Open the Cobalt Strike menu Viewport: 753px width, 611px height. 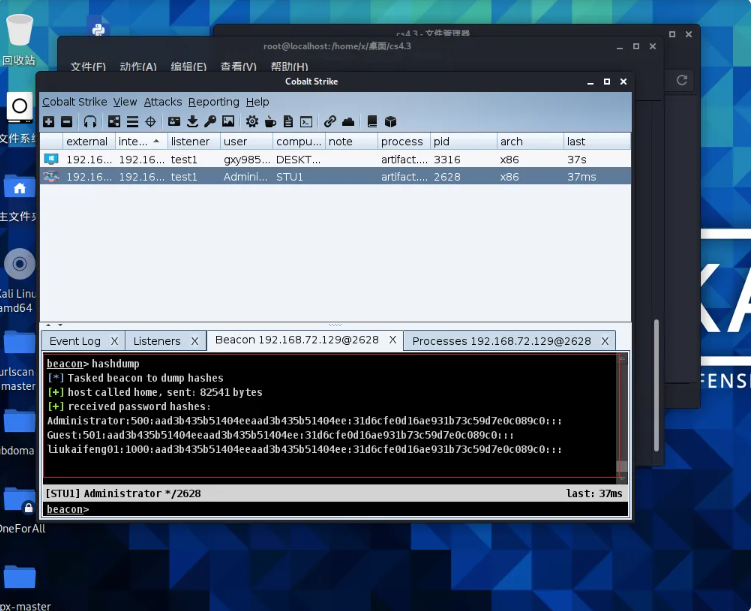(x=74, y=102)
